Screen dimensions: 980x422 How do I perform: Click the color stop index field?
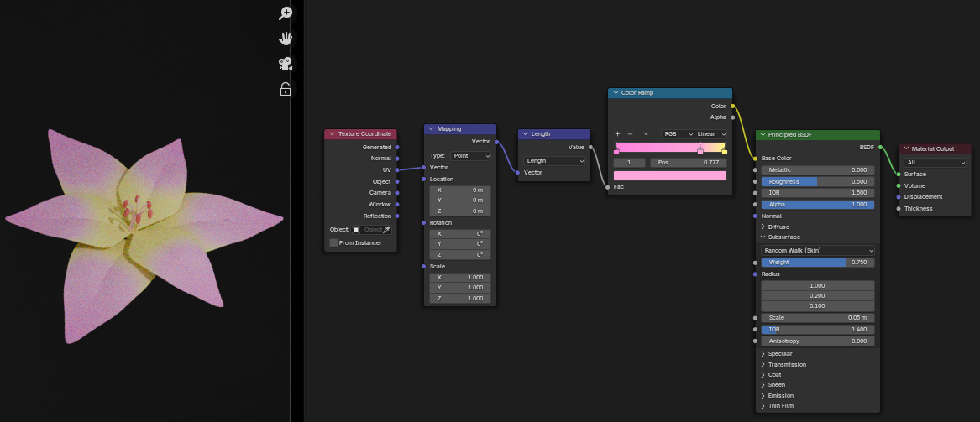(629, 162)
